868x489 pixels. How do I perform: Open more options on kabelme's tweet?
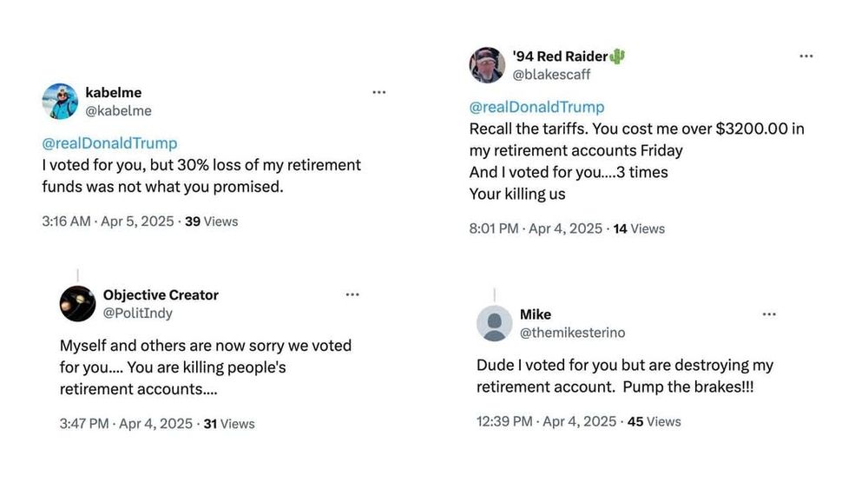379,92
